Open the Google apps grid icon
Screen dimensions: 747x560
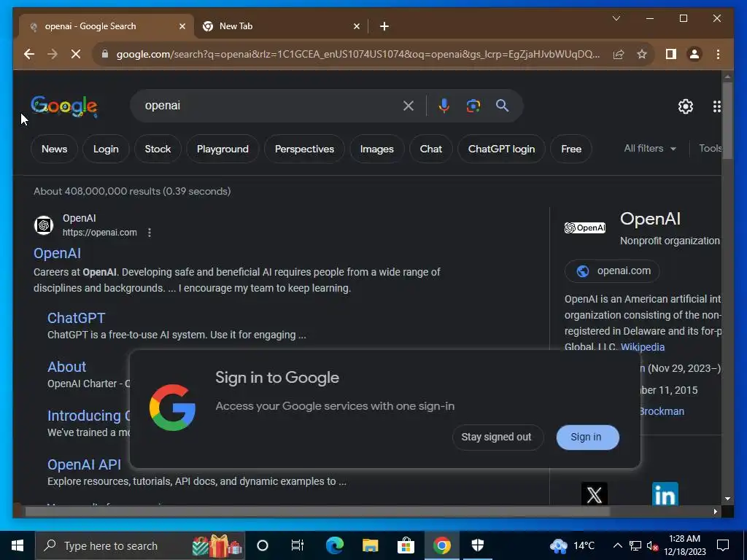pos(716,106)
